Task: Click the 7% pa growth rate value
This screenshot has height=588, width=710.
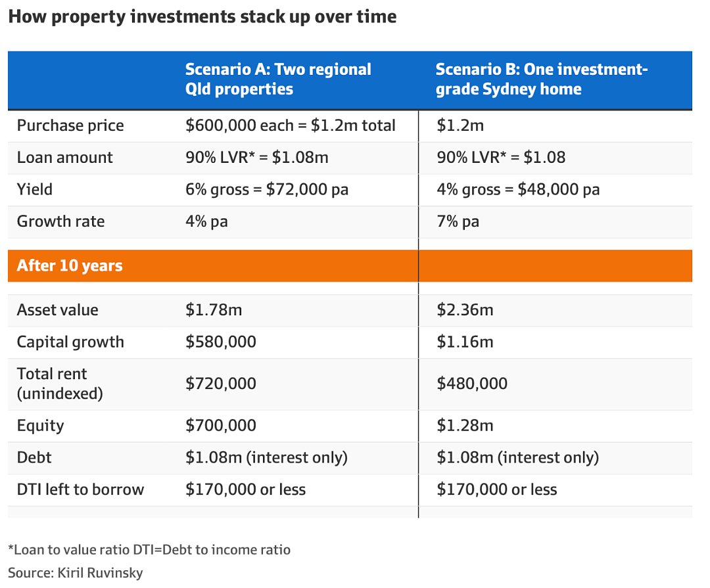Action: 458,221
